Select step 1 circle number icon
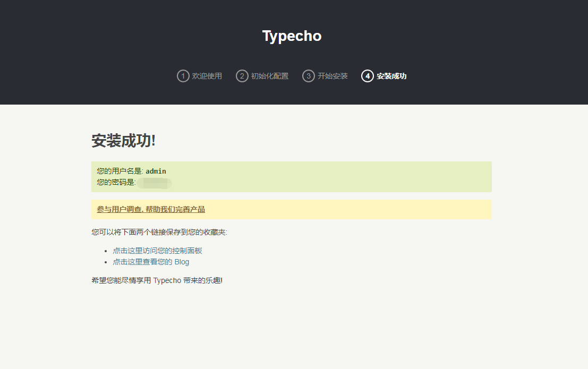Screen dimensions: 588x369 click(183, 76)
